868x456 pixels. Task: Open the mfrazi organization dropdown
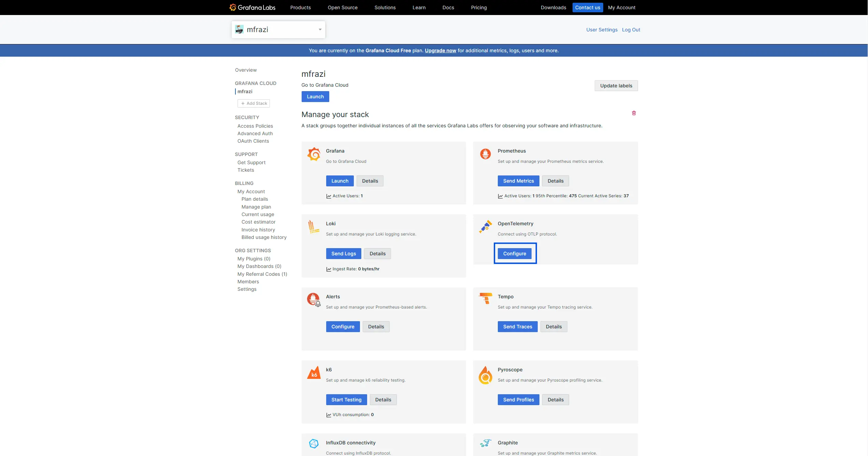(x=278, y=30)
